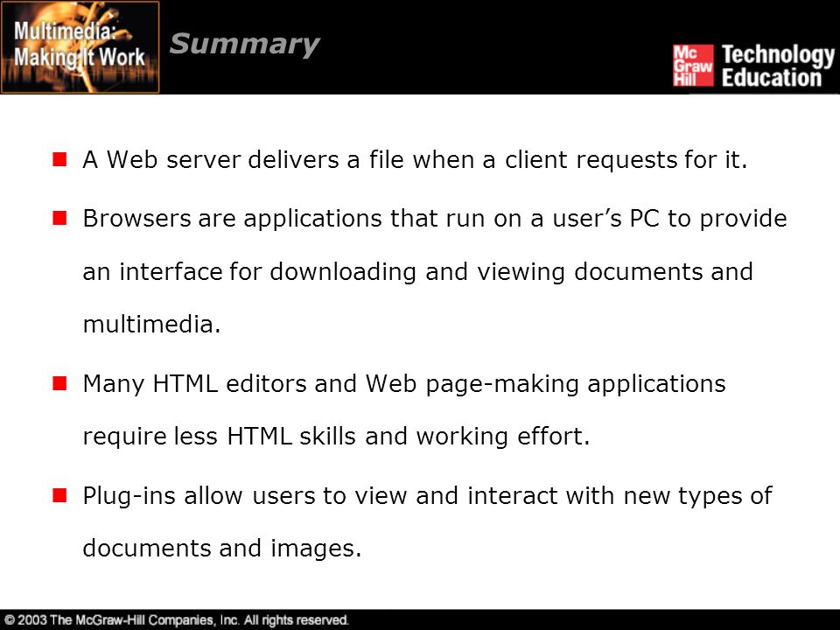
Task: Click the red bullet beside 'Many HTML editors'
Action: pos(59,383)
